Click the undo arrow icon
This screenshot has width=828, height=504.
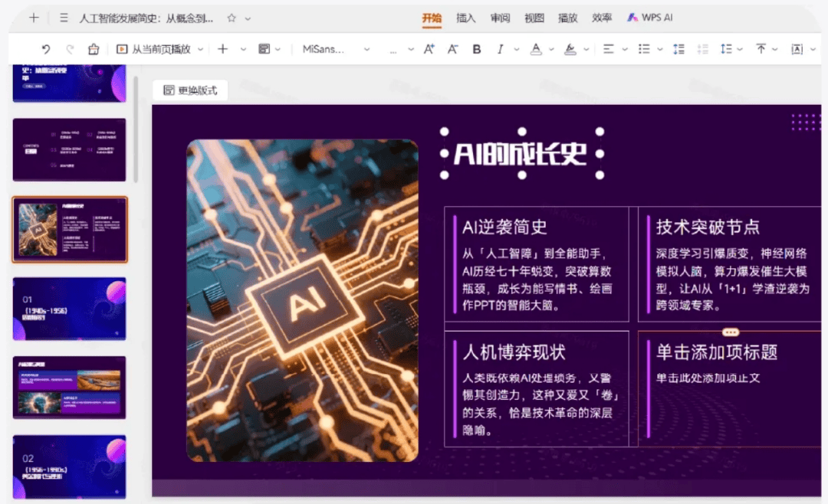(46, 49)
